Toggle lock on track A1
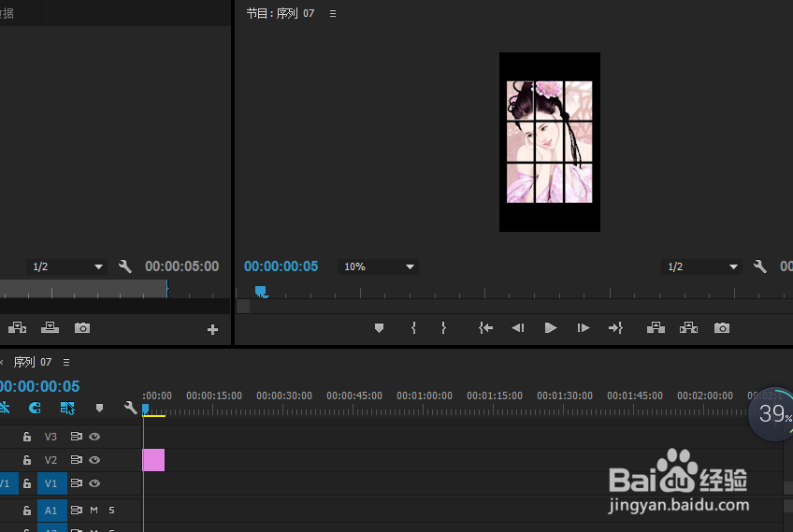Image resolution: width=793 pixels, height=532 pixels. [27, 510]
